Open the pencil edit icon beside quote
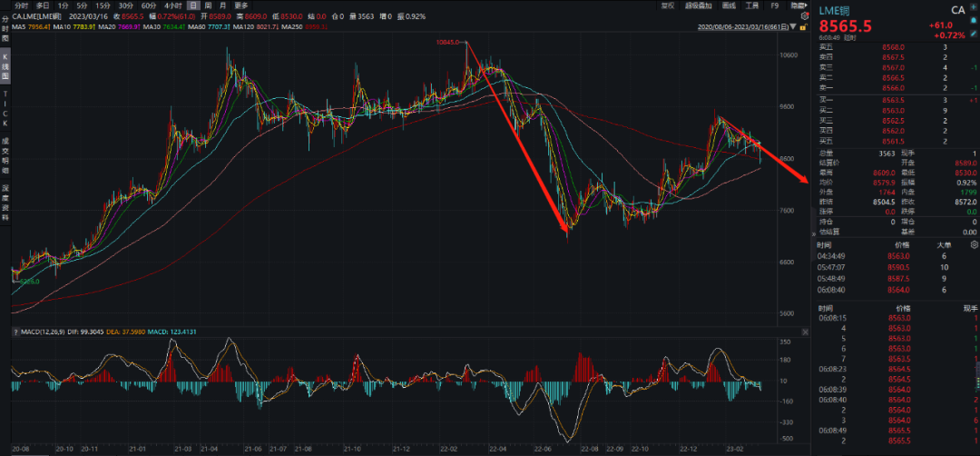 [x=973, y=32]
